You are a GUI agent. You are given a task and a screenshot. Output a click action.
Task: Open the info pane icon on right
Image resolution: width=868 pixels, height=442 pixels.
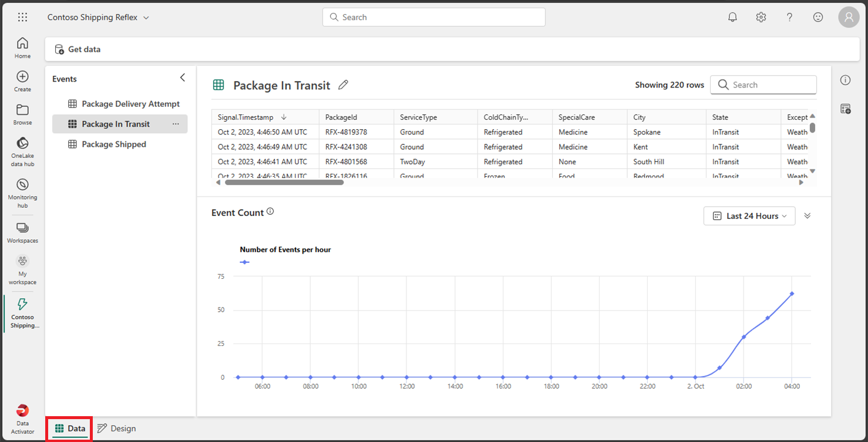[x=845, y=80]
